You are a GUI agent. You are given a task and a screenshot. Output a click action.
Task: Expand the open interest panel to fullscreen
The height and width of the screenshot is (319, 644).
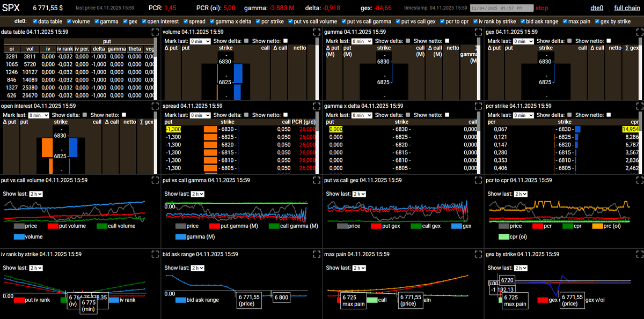point(155,106)
